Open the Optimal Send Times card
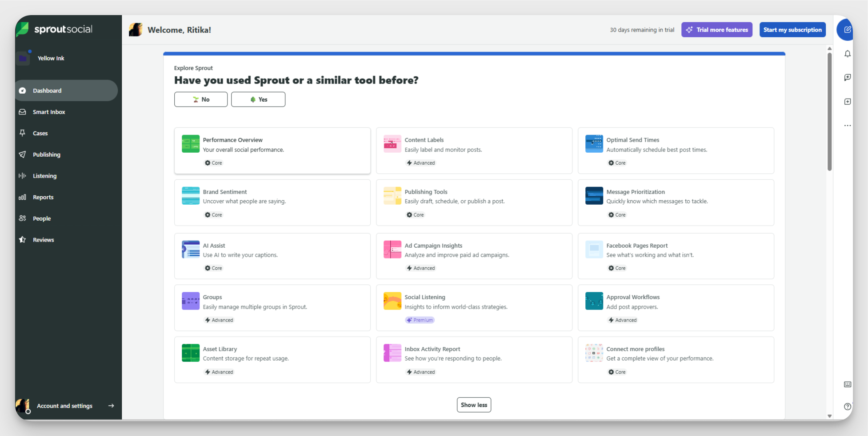This screenshot has height=436, width=868. pos(676,151)
